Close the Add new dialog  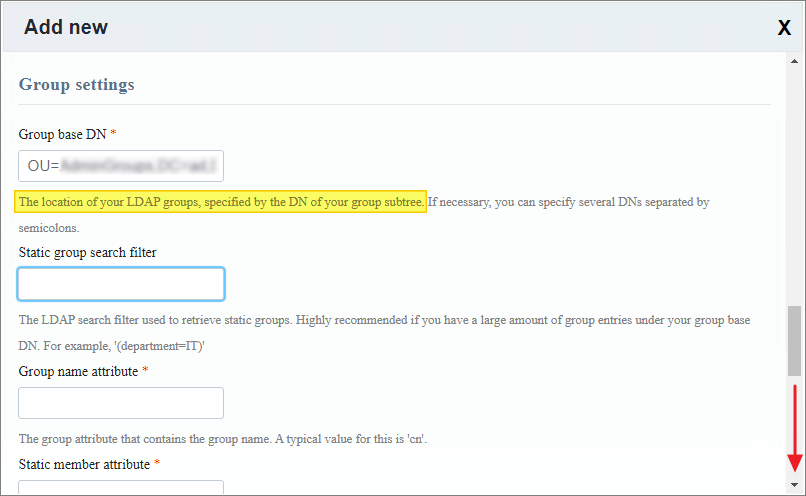pos(784,28)
